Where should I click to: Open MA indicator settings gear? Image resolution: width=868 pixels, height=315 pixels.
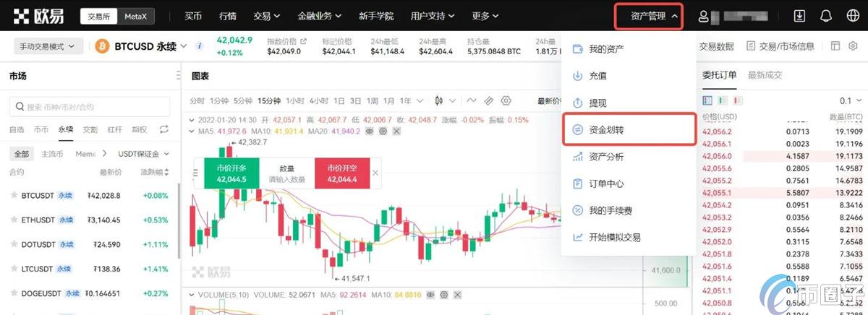pyautogui.click(x=383, y=131)
